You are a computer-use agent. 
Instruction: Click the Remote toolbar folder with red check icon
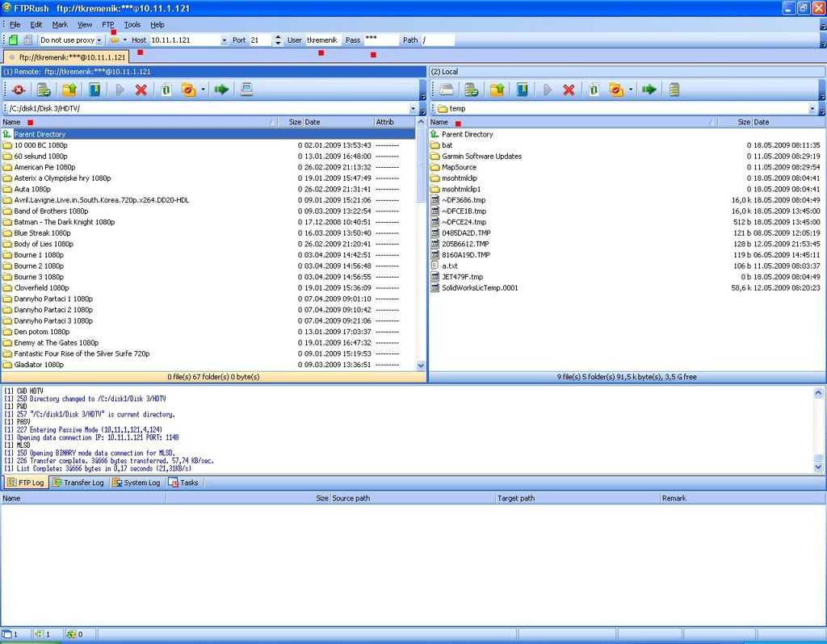click(188, 90)
